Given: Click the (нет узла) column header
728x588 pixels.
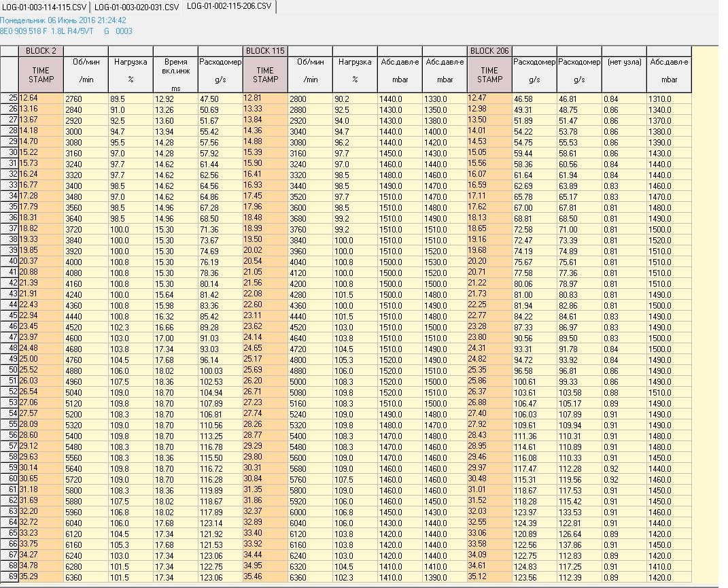Looking at the screenshot, I should tap(624, 75).
